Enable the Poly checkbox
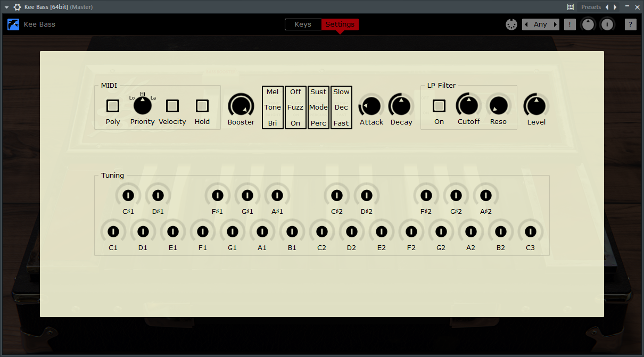Viewport: 644px width, 357px height. click(113, 106)
